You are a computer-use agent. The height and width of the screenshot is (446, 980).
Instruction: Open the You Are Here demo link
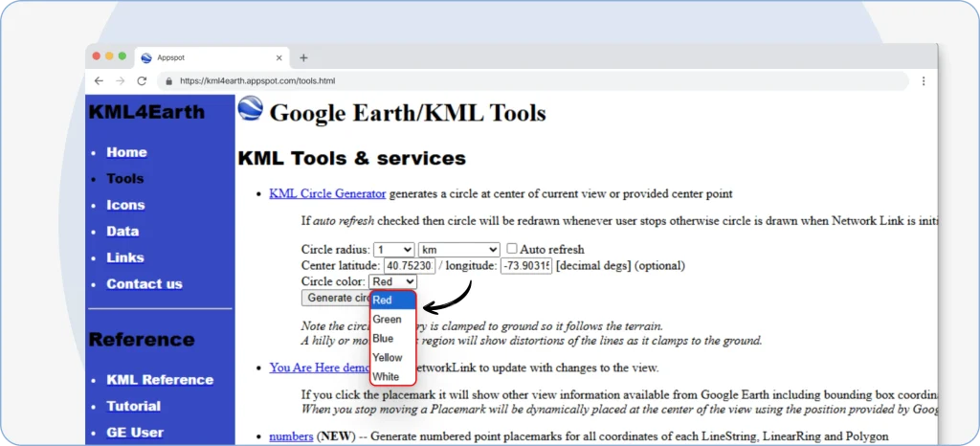tap(321, 368)
